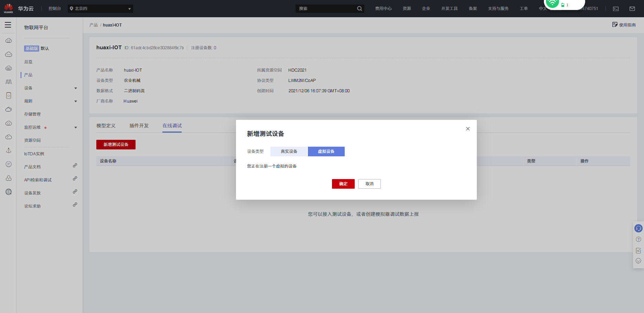Click the Huawei Cloud logo

8,8
